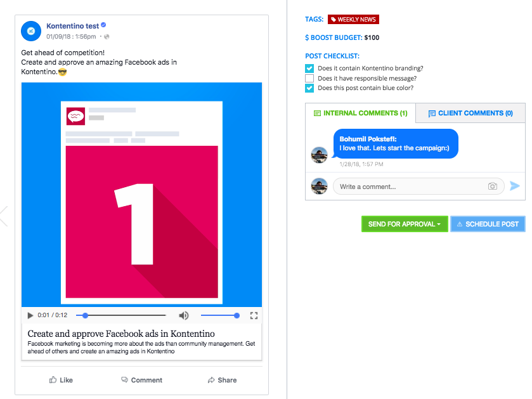Viewport: 532px width, 399px height.
Task: Click the video progress seek slider
Action: [x=120, y=315]
